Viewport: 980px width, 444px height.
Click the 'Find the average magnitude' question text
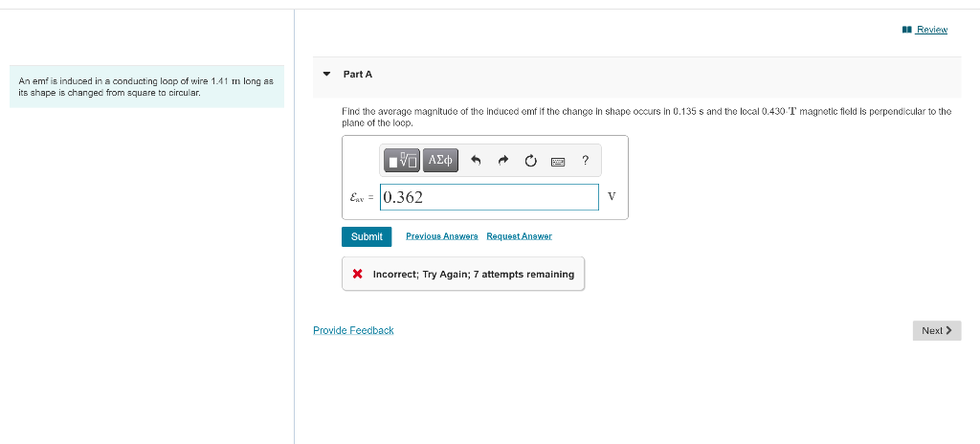tap(646, 117)
